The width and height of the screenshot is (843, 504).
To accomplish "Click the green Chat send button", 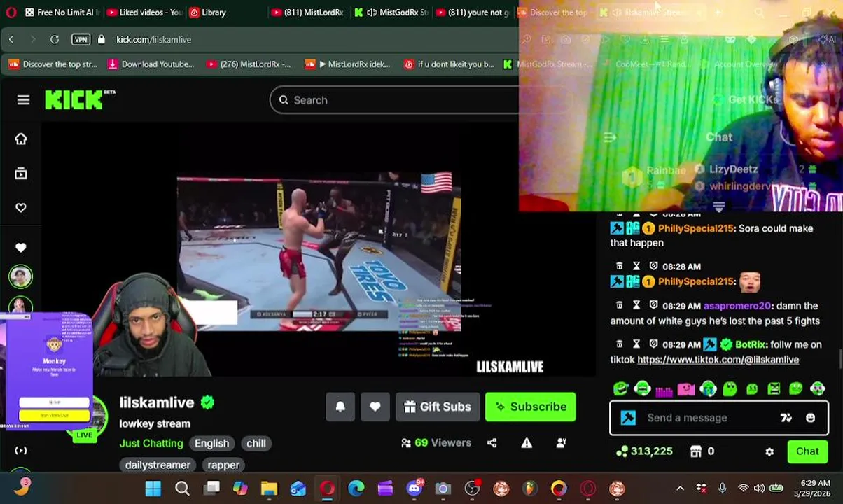I will click(807, 451).
